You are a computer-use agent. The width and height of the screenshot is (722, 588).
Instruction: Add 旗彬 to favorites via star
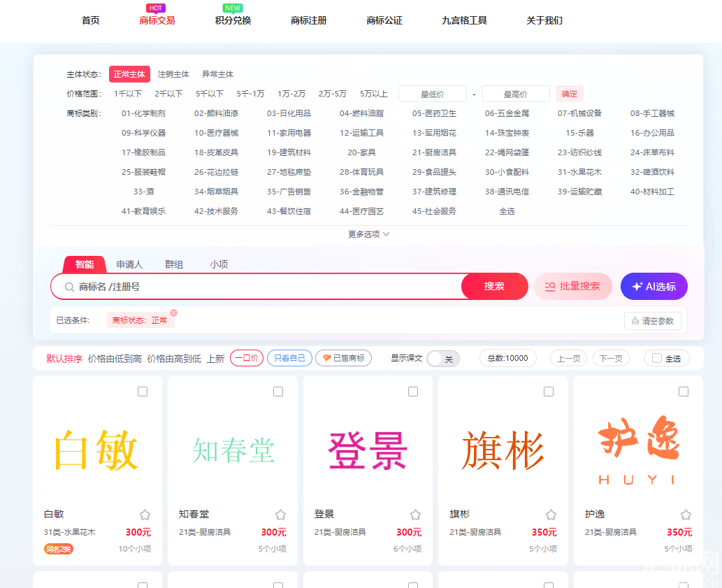point(551,515)
